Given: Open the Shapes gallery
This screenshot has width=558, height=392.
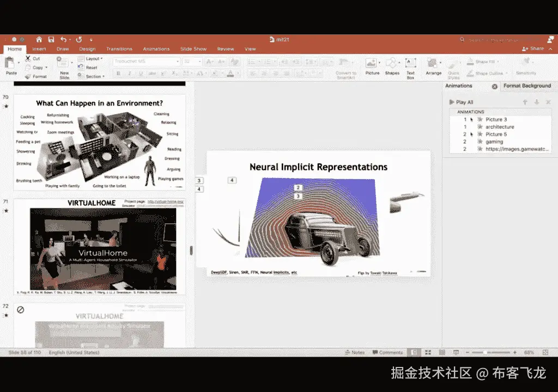Looking at the screenshot, I should coord(392,67).
